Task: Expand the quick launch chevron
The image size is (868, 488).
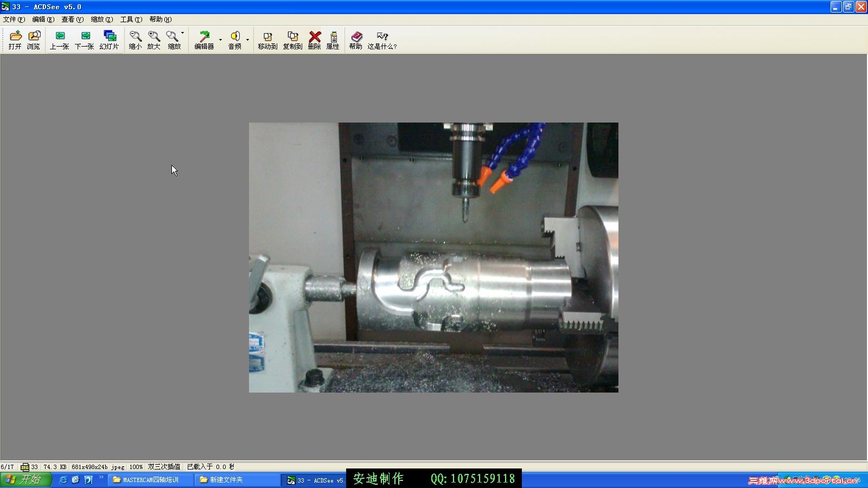Action: pyautogui.click(x=101, y=478)
